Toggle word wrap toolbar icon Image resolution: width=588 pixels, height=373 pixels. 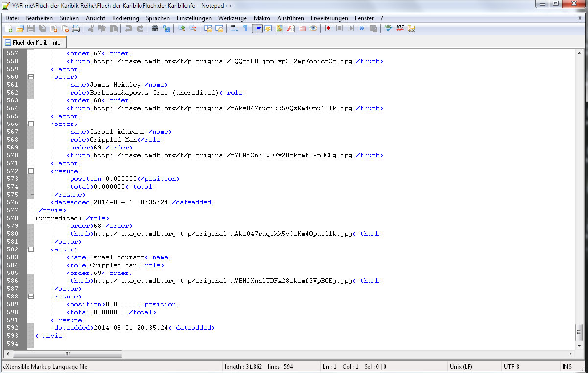click(x=234, y=29)
